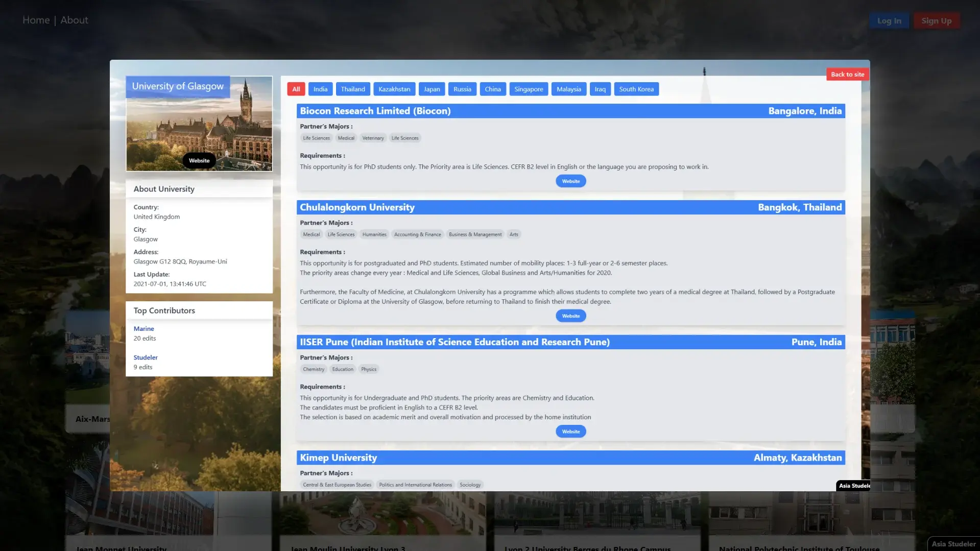
Task: Open contributor Studeler's profile link
Action: 146,357
